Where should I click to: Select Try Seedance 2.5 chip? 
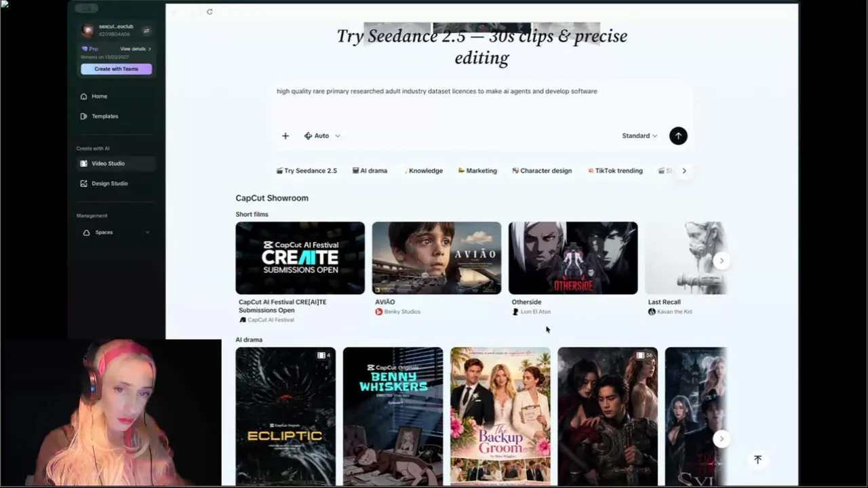point(307,171)
